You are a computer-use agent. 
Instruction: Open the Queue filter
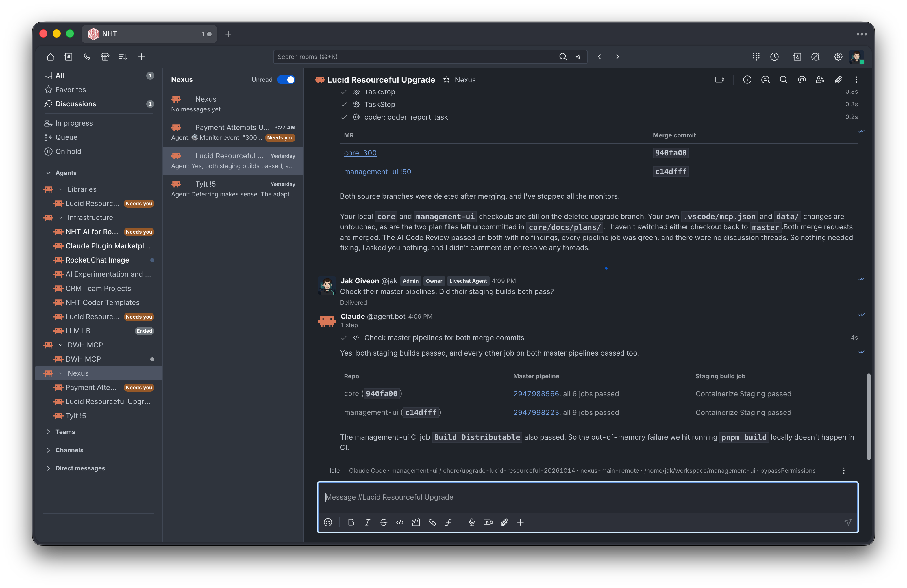(99, 137)
